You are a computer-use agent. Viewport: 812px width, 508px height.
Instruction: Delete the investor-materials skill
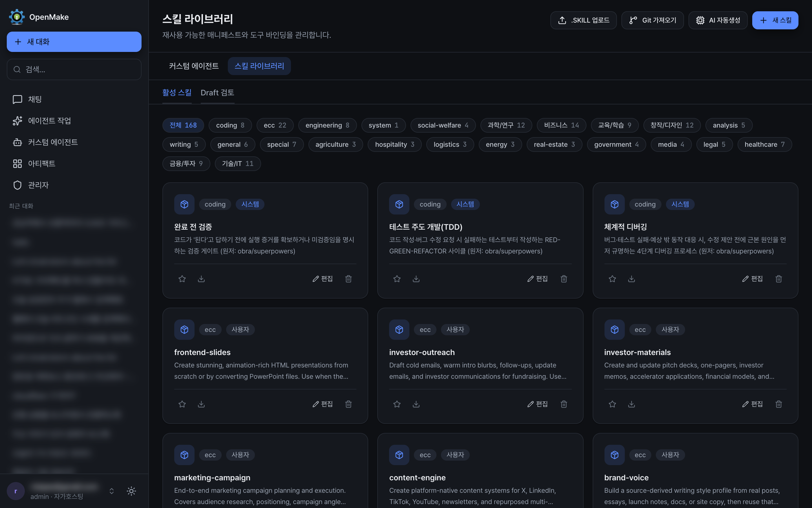[779, 404]
